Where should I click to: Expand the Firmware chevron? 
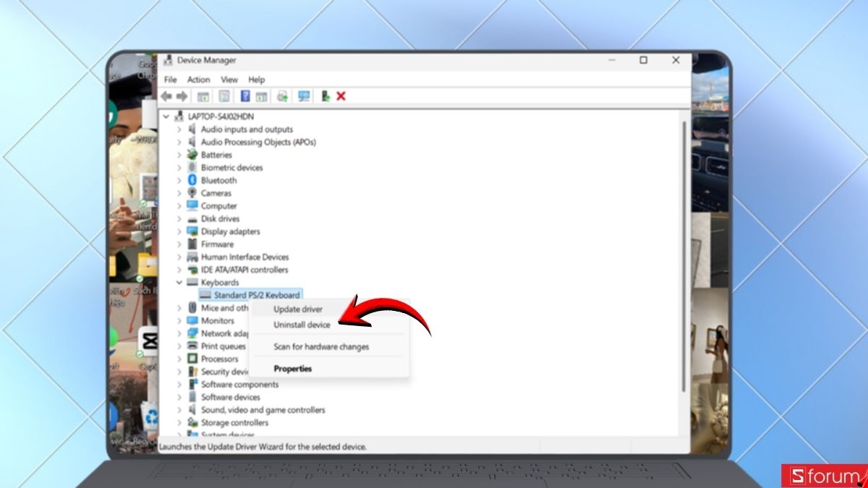179,244
